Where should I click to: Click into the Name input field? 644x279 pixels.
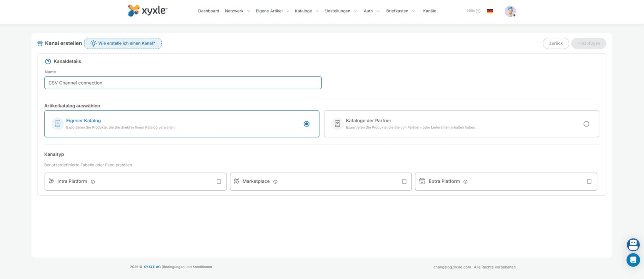point(183,83)
